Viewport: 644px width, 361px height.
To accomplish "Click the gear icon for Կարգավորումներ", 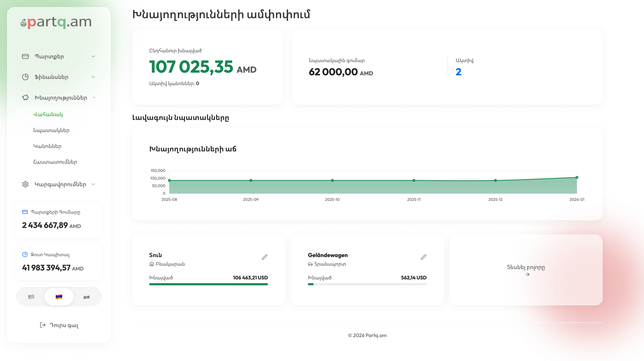I will pos(25,184).
